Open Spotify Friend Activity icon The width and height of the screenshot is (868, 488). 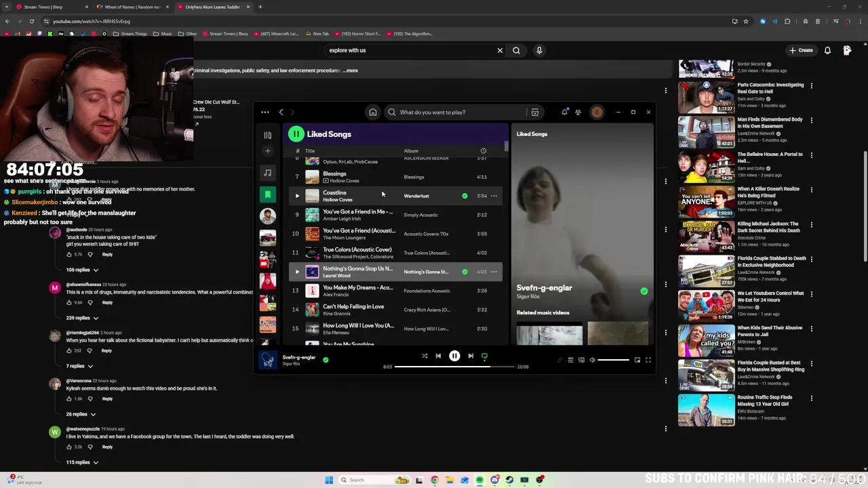click(x=578, y=113)
